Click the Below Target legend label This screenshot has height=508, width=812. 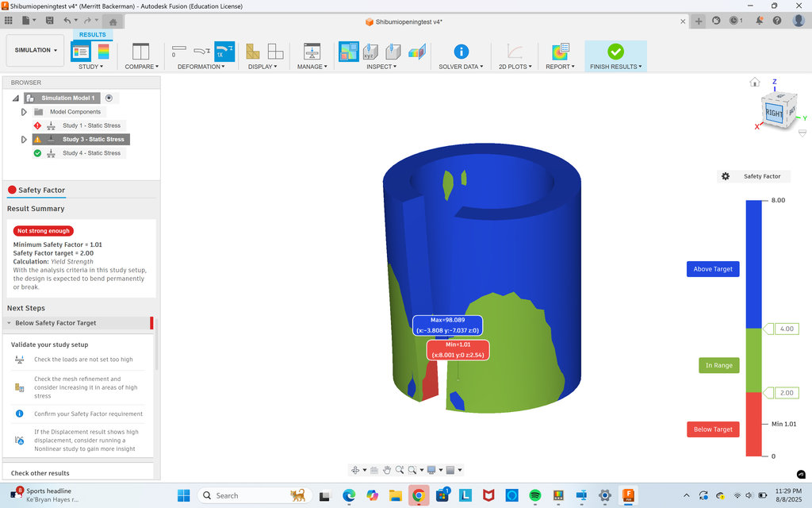coord(713,429)
